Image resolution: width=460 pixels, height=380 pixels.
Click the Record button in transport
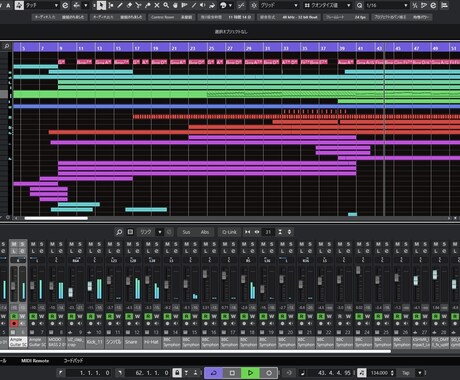click(269, 373)
